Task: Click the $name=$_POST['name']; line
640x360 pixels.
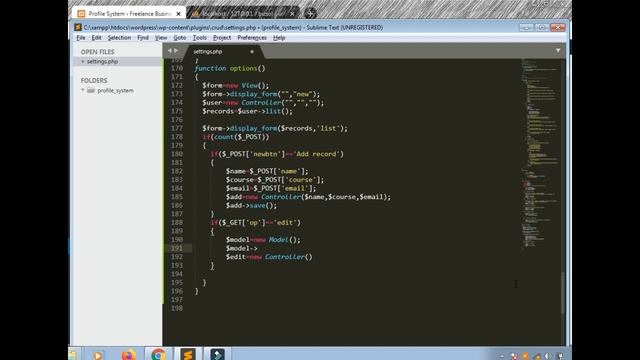Action: coord(267,171)
